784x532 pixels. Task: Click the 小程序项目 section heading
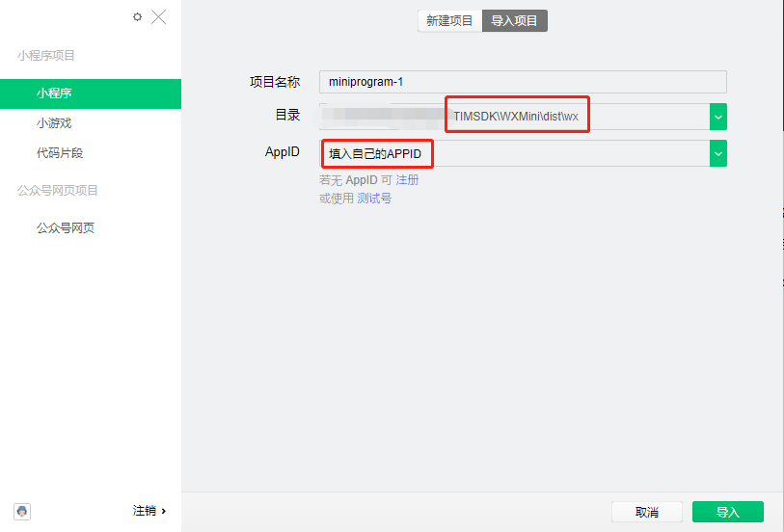coord(46,56)
